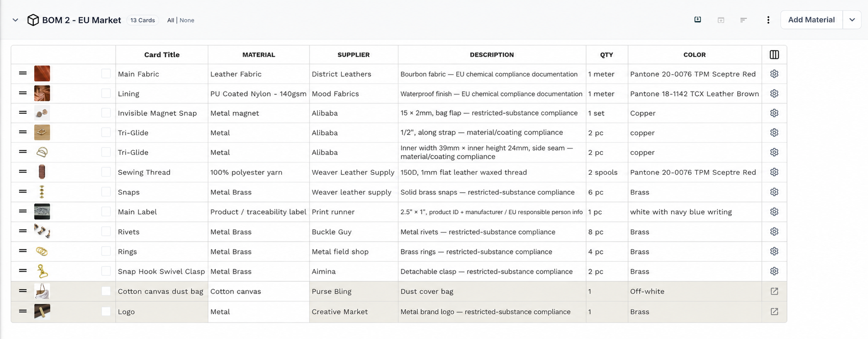
Task: Grab drag handle of Cotton canvas dust bag row
Action: (23, 291)
